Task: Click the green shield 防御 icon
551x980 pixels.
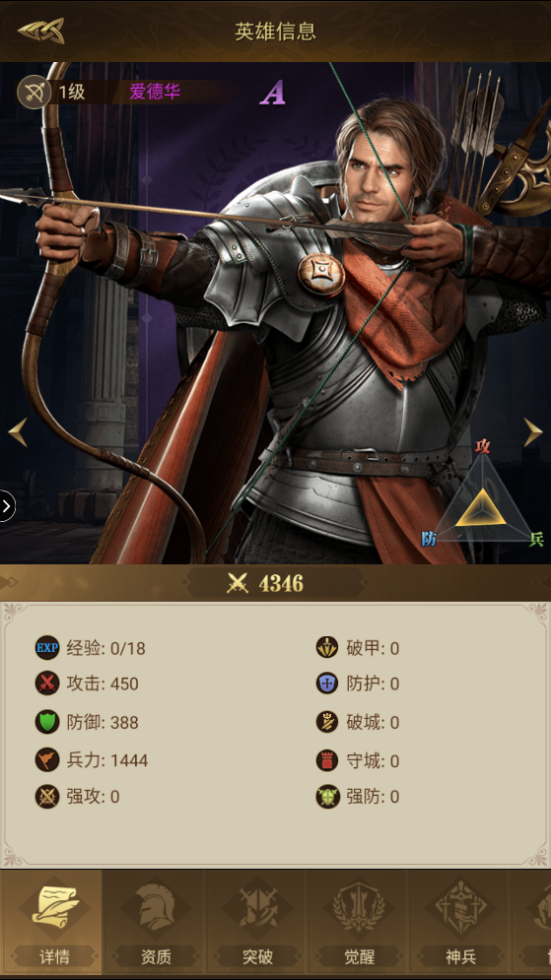Action: [x=47, y=722]
